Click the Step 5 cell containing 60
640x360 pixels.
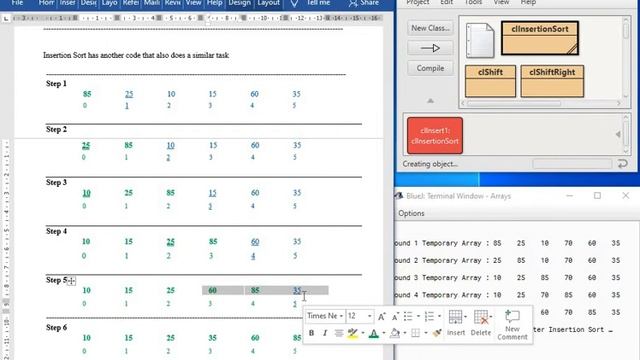(212, 291)
